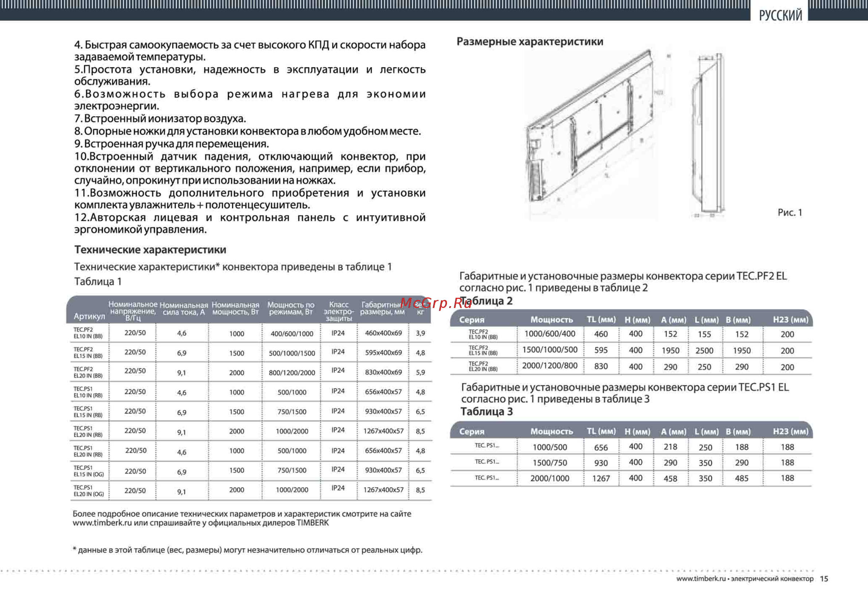The width and height of the screenshot is (868, 605).
Task: Click the 'Мощность по режимам, Вт' column header
Action: 291,308
